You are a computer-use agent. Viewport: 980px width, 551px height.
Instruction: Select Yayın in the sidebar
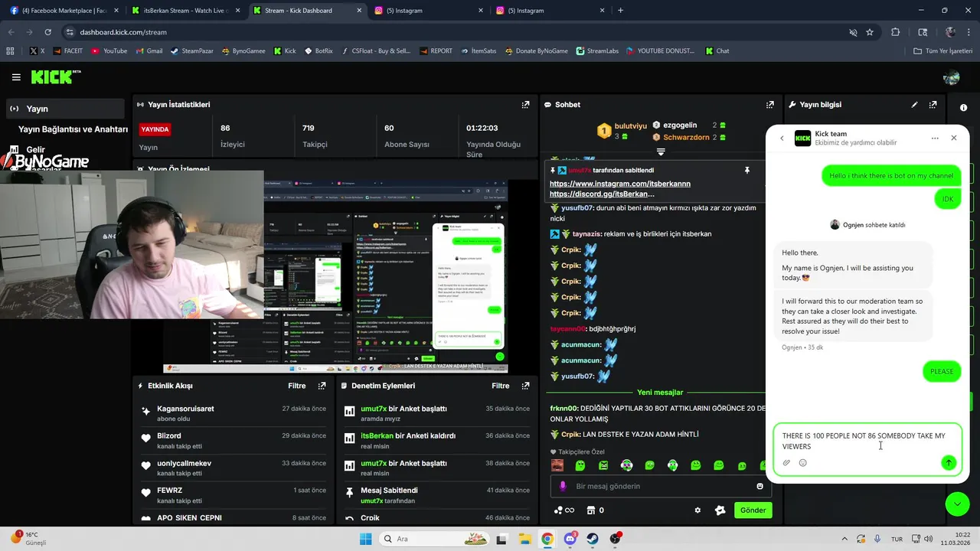point(64,109)
